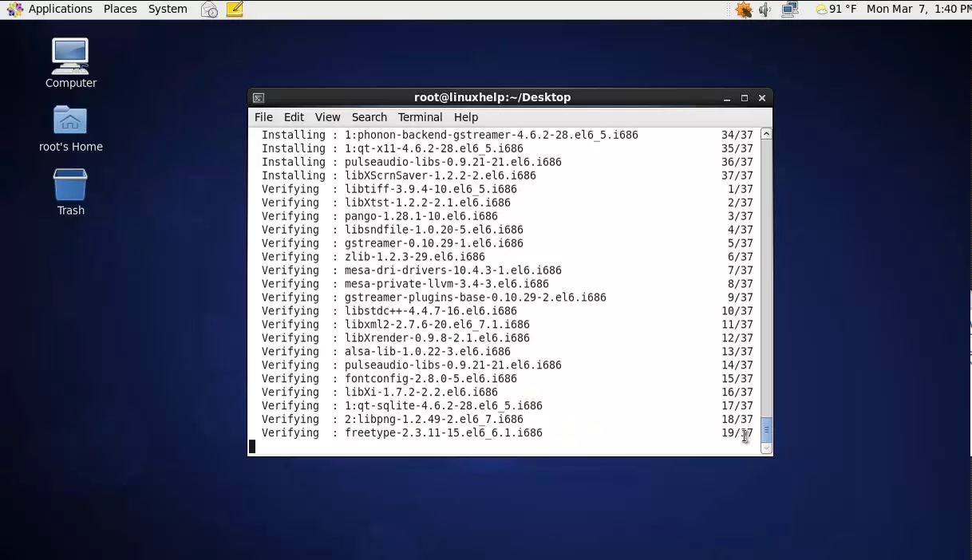Image resolution: width=972 pixels, height=560 pixels.
Task: Click the weather 91 °F applet
Action: [836, 10]
